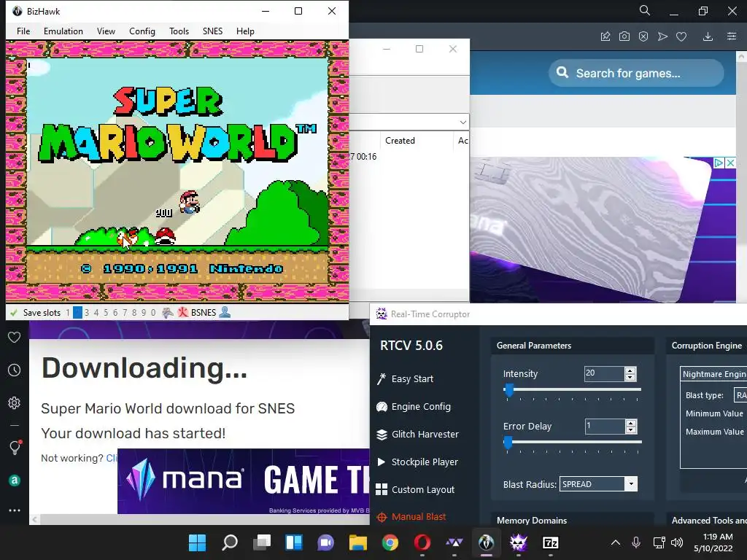
Task: Click the Error Delay value field showing 1
Action: click(x=605, y=426)
